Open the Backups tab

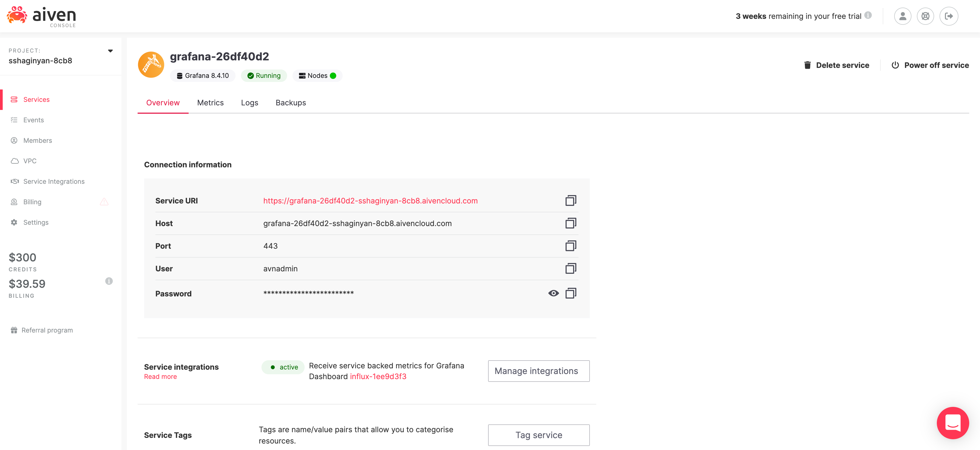pyautogui.click(x=290, y=103)
